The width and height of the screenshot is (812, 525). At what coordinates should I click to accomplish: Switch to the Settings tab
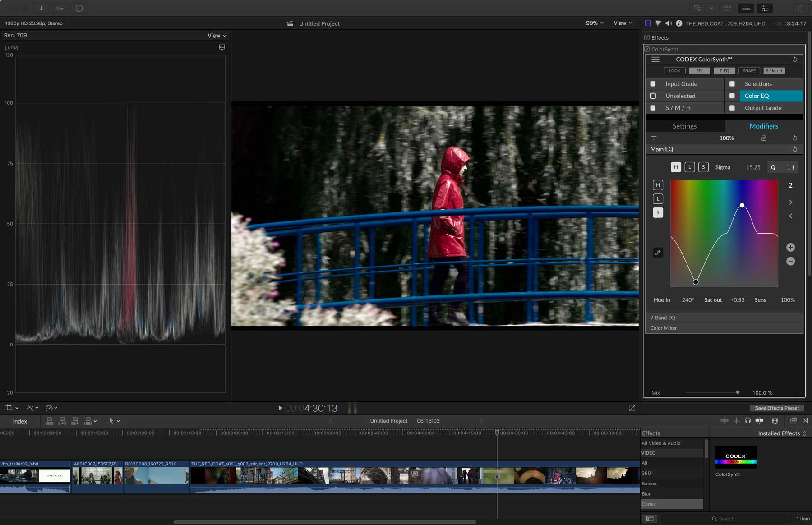684,126
